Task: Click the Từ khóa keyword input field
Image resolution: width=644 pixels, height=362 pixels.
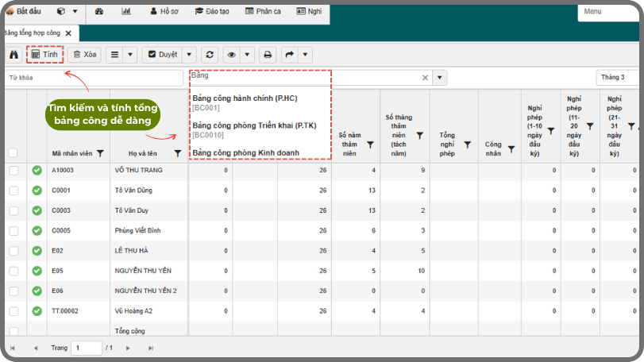Action: [x=94, y=78]
